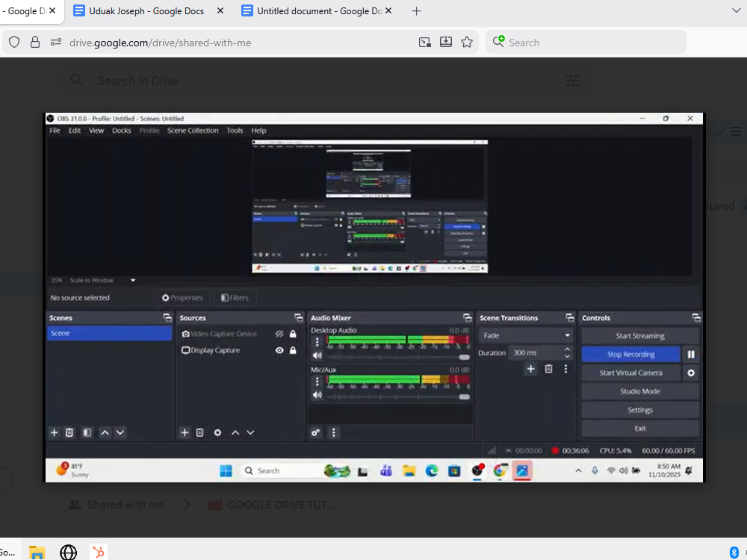Open virtual camera settings gear

[691, 373]
